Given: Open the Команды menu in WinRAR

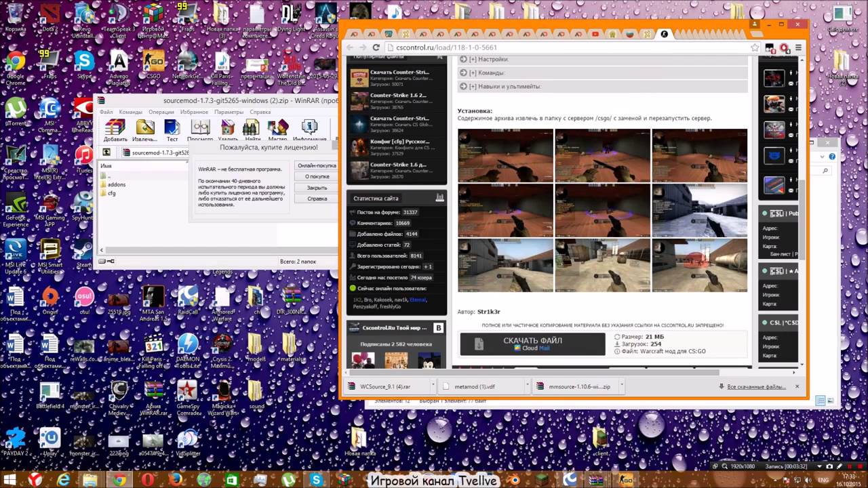Looking at the screenshot, I should 130,112.
